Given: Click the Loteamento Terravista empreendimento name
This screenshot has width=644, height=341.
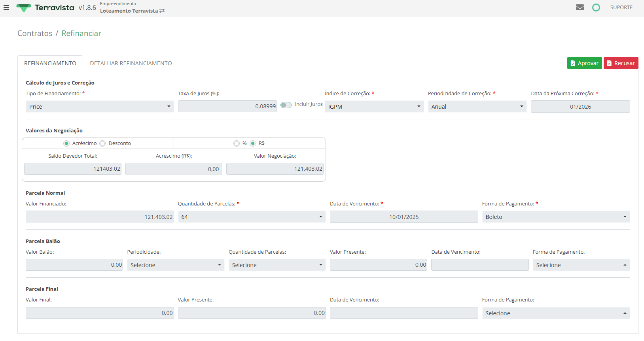Looking at the screenshot, I should click(x=129, y=11).
